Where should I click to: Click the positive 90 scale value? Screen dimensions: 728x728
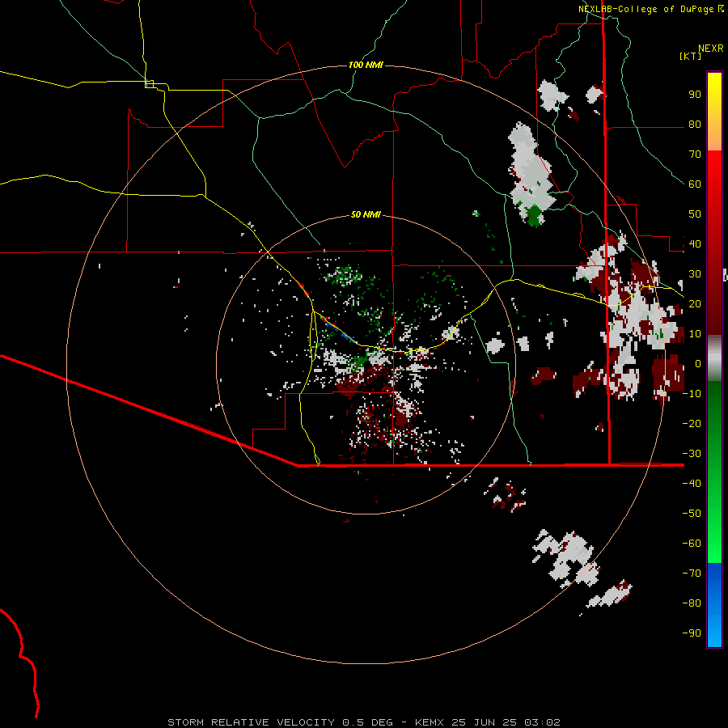tap(695, 95)
